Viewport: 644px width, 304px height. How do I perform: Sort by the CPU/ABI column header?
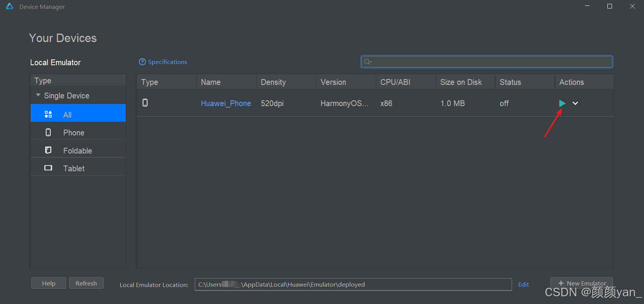coord(406,82)
